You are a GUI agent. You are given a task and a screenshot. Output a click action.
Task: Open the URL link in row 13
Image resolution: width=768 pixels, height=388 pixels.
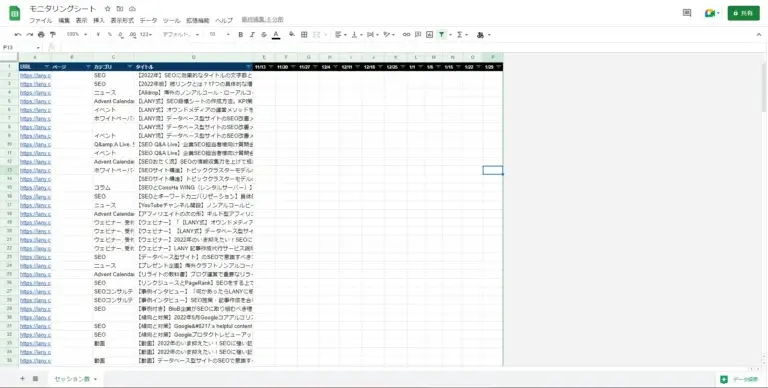(35, 170)
